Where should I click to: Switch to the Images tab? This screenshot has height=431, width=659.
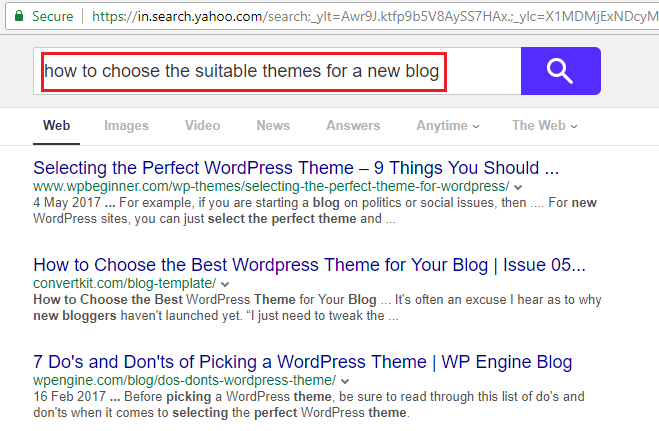point(127,126)
